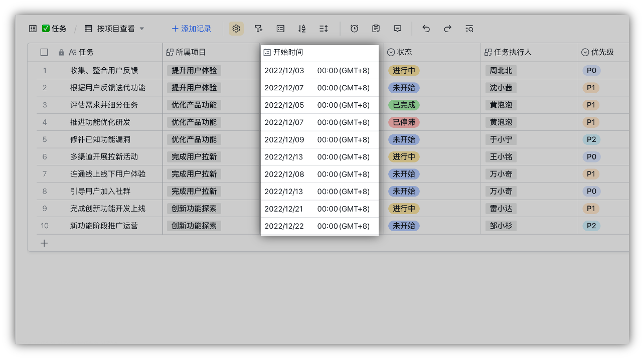Tick the select-all checkbox in header

pyautogui.click(x=44, y=52)
